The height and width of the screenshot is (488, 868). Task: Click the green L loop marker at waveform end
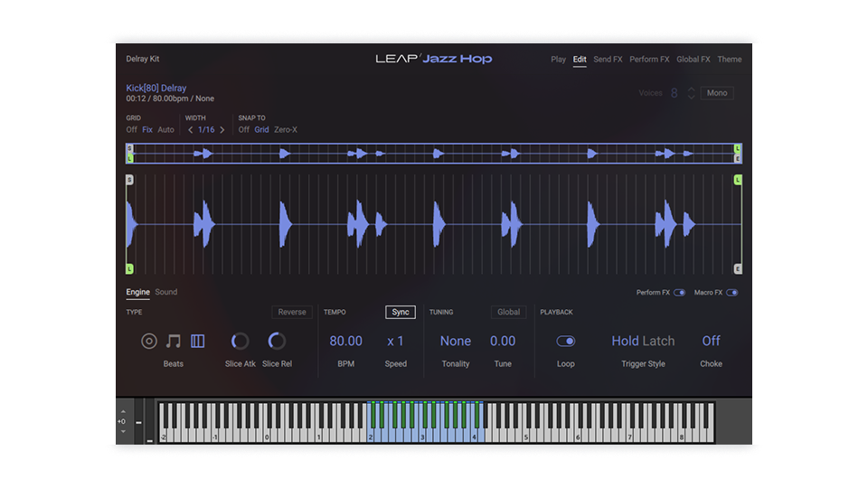pos(738,181)
